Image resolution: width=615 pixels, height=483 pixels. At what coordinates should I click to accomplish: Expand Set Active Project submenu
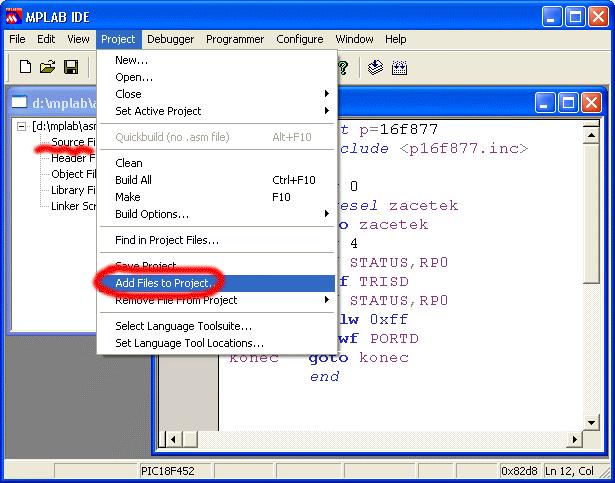click(326, 111)
